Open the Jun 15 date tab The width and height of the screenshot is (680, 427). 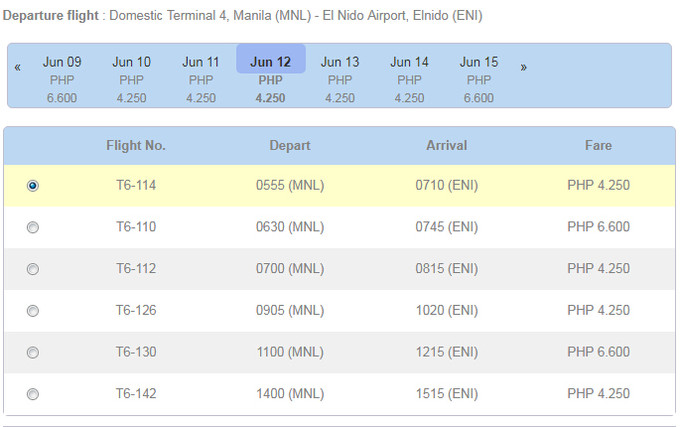pos(479,79)
